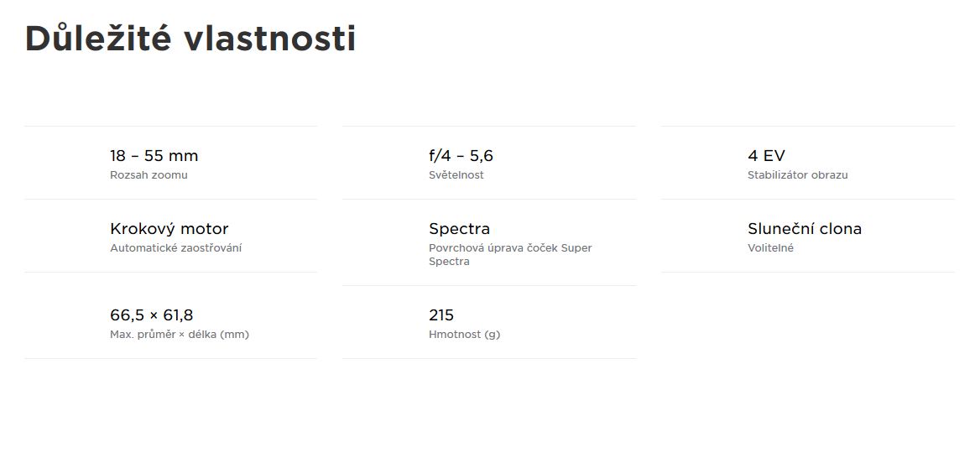Click the 'Automatické zaostřování' label
980x468 pixels.
pyautogui.click(x=175, y=248)
